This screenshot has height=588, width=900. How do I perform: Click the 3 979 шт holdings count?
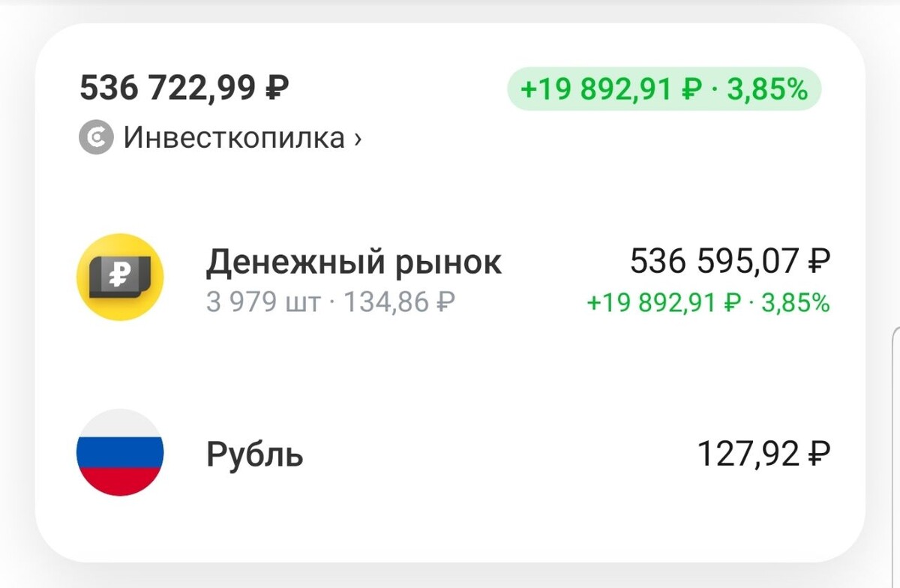tap(259, 303)
